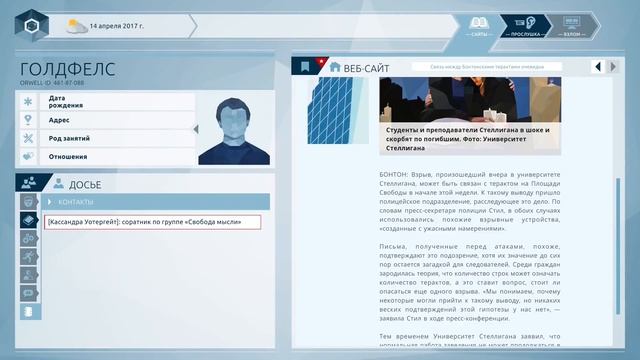Open the speech bubble dossier category
Screen dimensions: 640x360
[28, 293]
